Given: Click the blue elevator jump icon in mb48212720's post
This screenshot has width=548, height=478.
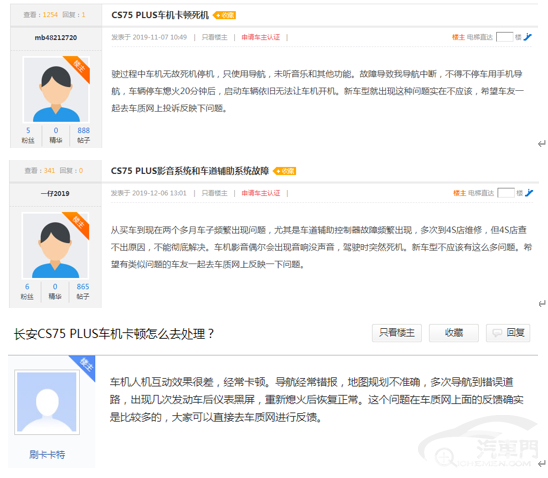Looking at the screenshot, I should 528,37.
